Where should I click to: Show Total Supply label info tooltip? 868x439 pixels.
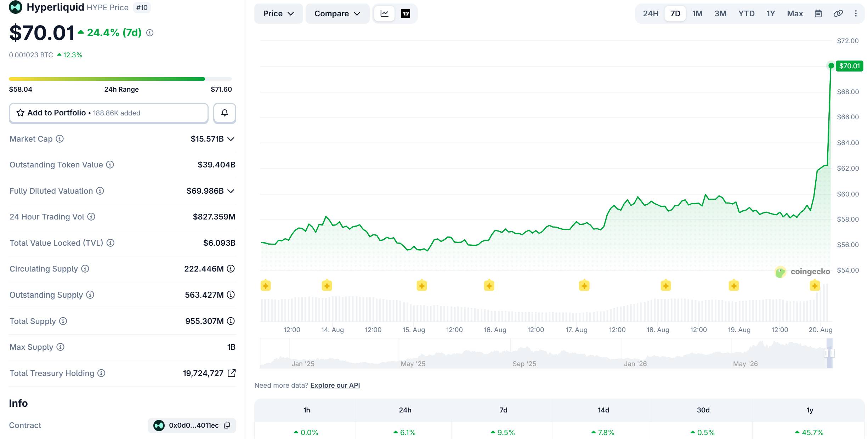pyautogui.click(x=63, y=321)
